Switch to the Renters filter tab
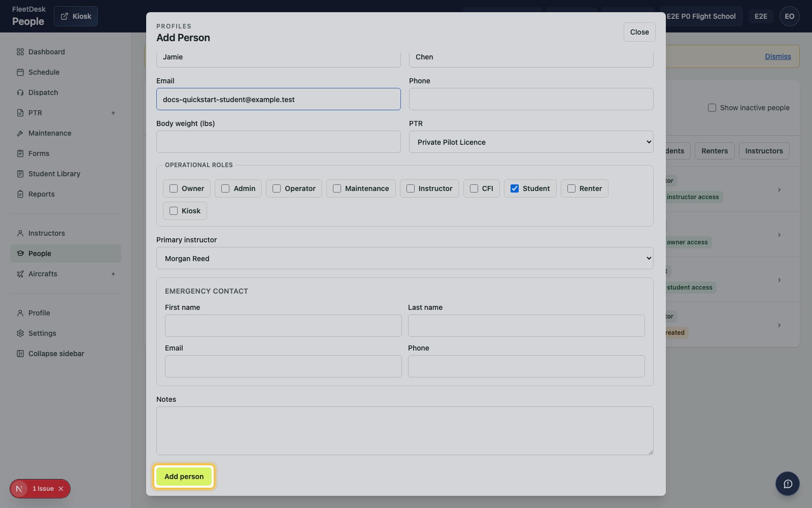The image size is (812, 508). (x=715, y=151)
